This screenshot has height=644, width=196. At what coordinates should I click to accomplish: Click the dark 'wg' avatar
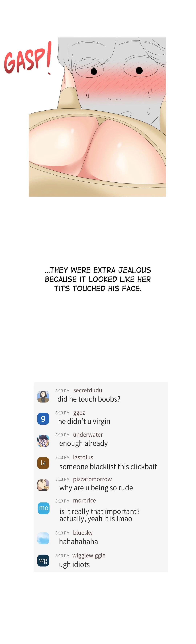point(43,560)
